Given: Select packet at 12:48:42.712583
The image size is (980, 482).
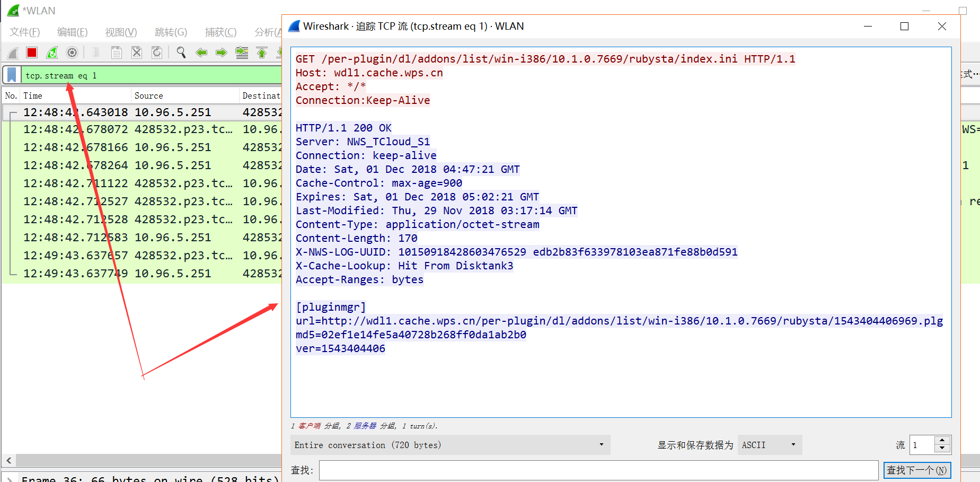Looking at the screenshot, I should (142, 238).
